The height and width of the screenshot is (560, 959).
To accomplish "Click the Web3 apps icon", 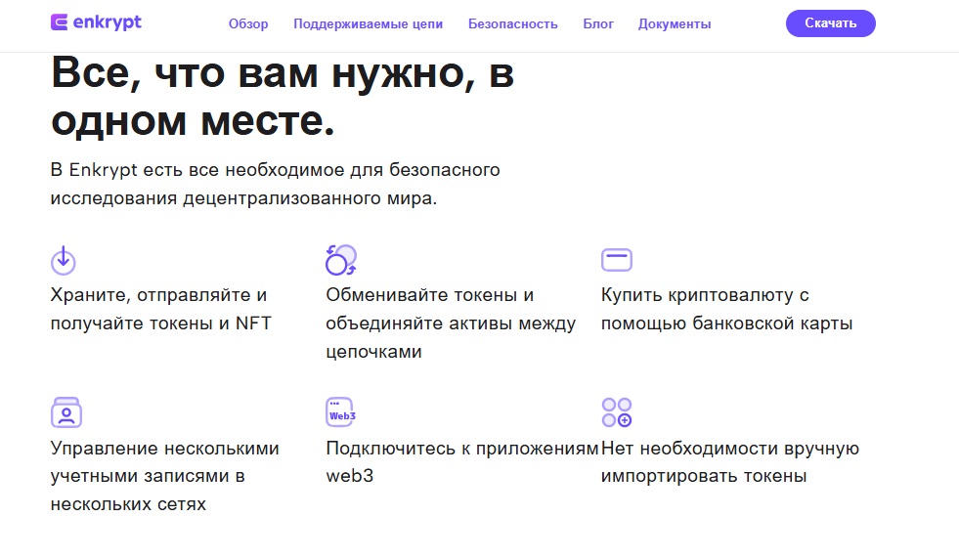I will 340,412.
